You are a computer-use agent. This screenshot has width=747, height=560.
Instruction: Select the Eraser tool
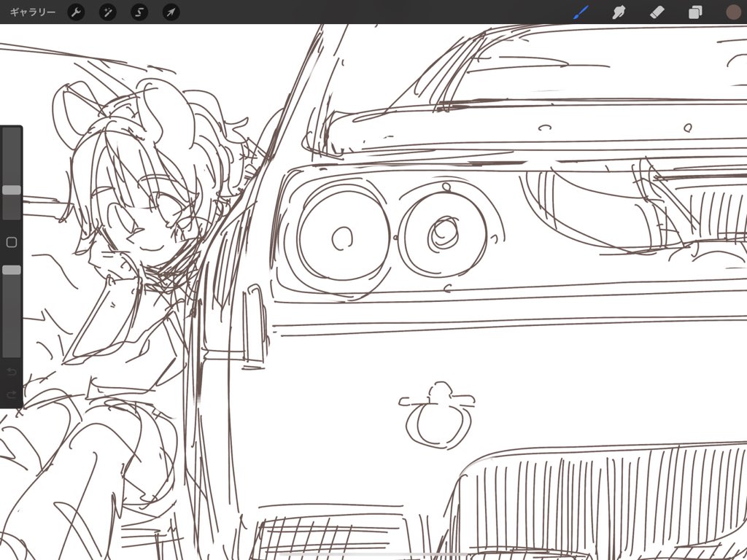pos(657,12)
